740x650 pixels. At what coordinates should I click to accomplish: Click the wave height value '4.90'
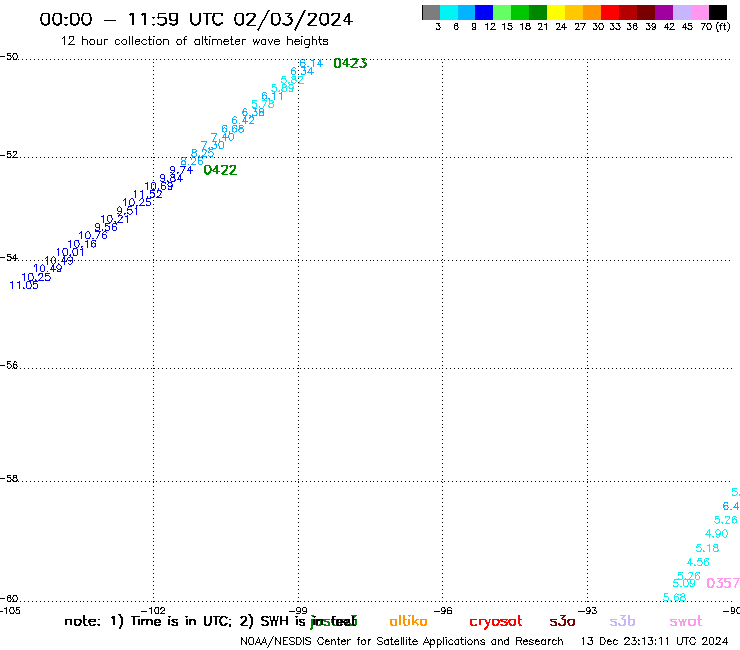coord(716,534)
